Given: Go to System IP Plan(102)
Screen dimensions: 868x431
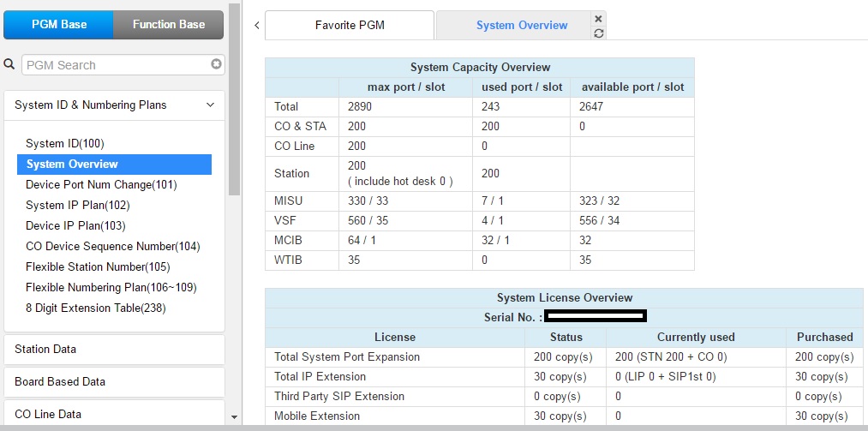Looking at the screenshot, I should tap(78, 206).
